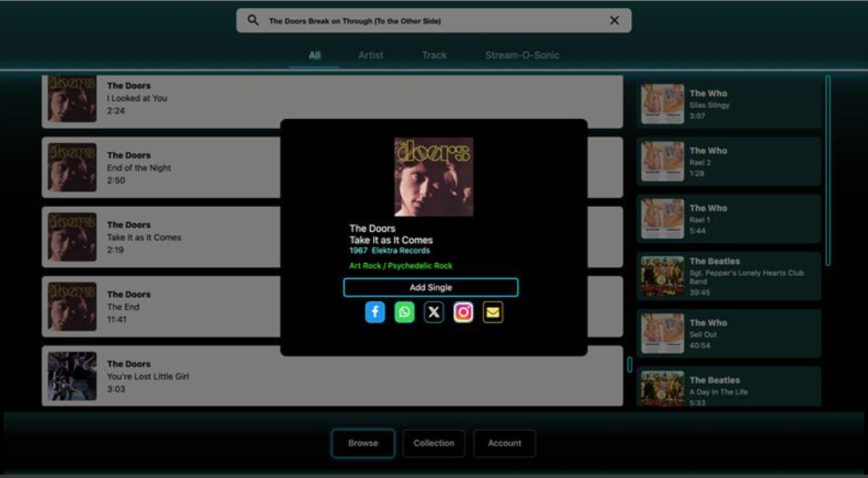This screenshot has height=478, width=868.
Task: Click the 'Rael 2' track title
Action: click(700, 162)
